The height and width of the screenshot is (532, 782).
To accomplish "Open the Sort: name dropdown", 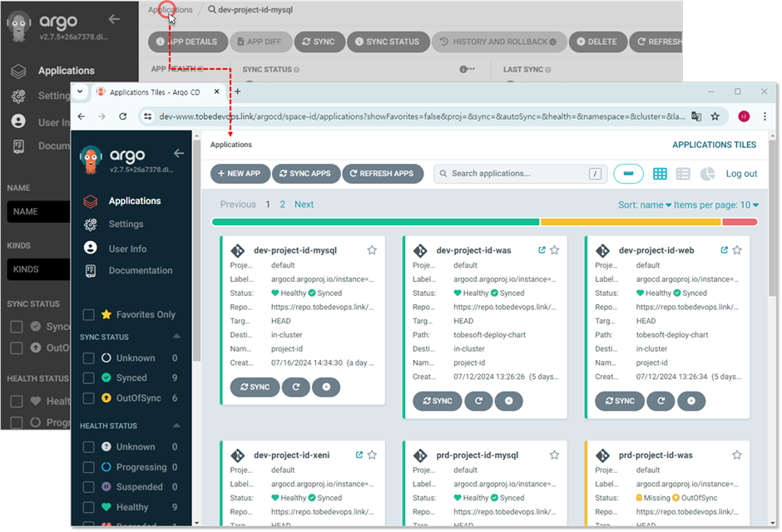I will click(645, 204).
